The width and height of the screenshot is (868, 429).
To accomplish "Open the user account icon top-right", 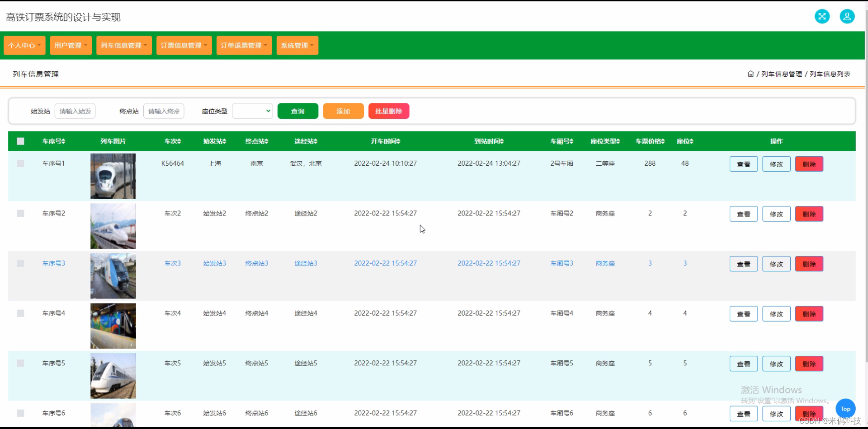I will coord(847,16).
